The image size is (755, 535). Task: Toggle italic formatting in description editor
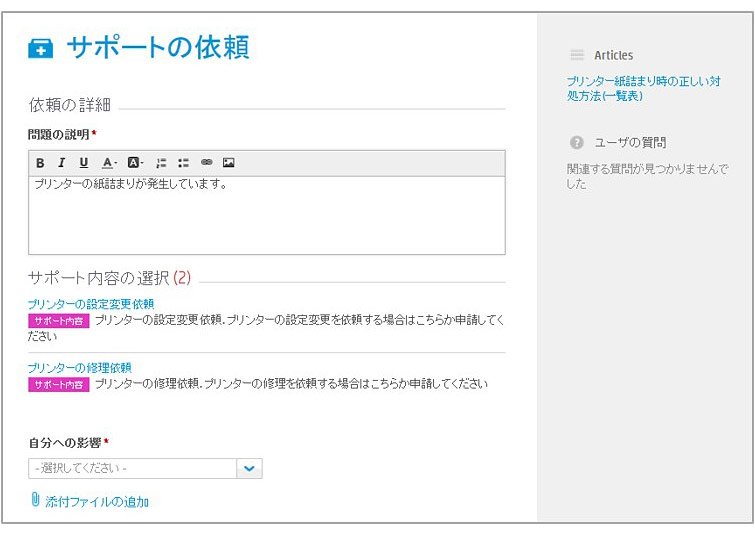[x=62, y=163]
